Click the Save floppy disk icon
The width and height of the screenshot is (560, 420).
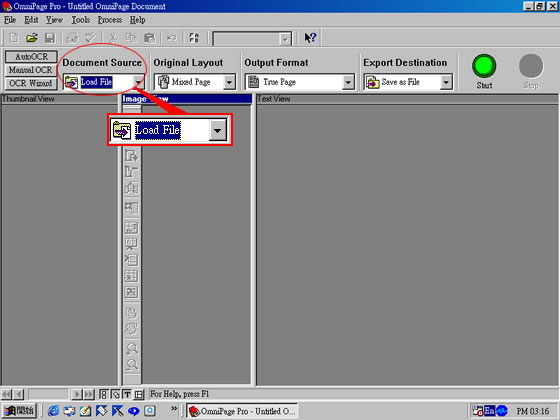[50, 38]
